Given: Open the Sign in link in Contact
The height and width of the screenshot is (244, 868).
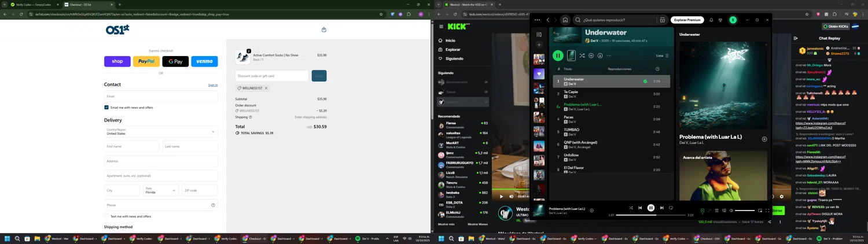Looking at the screenshot, I should (x=213, y=85).
